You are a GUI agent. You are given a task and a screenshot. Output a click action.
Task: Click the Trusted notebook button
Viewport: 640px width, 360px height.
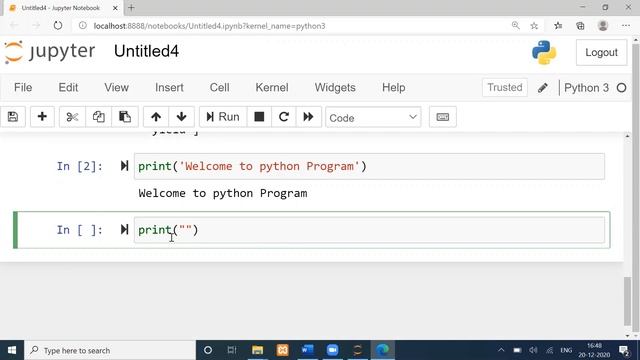pos(505,87)
